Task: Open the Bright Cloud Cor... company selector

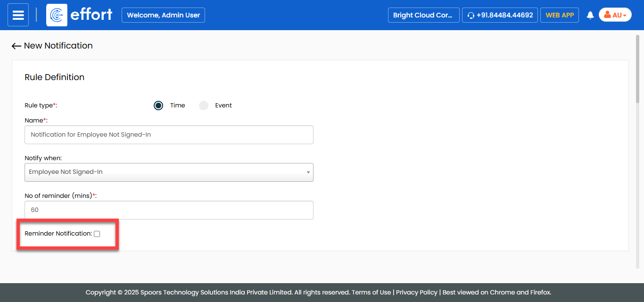Action: click(x=423, y=15)
